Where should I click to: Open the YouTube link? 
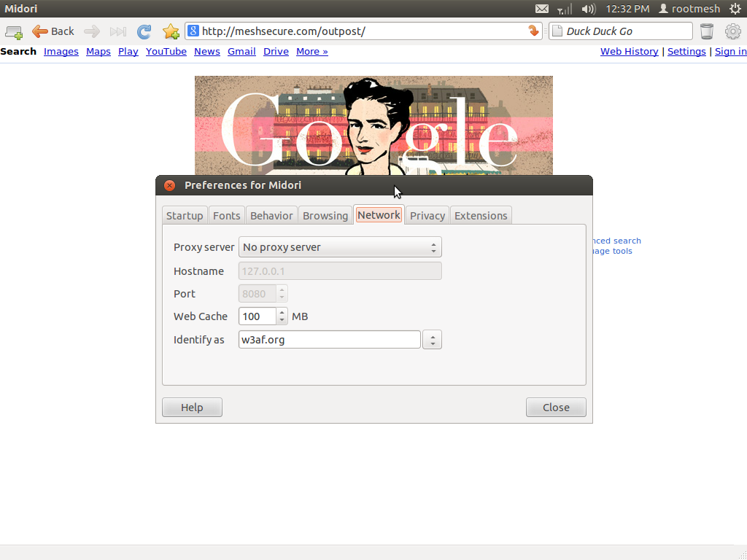166,52
